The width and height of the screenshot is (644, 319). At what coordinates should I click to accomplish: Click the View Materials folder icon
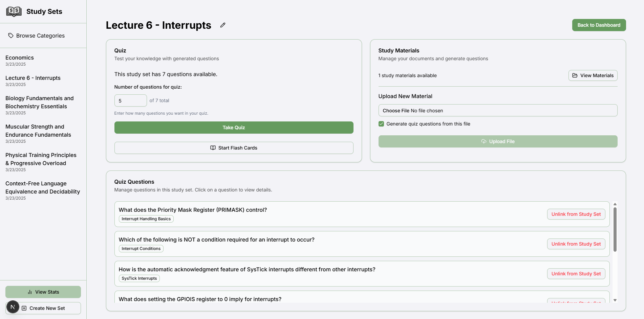[x=575, y=75]
